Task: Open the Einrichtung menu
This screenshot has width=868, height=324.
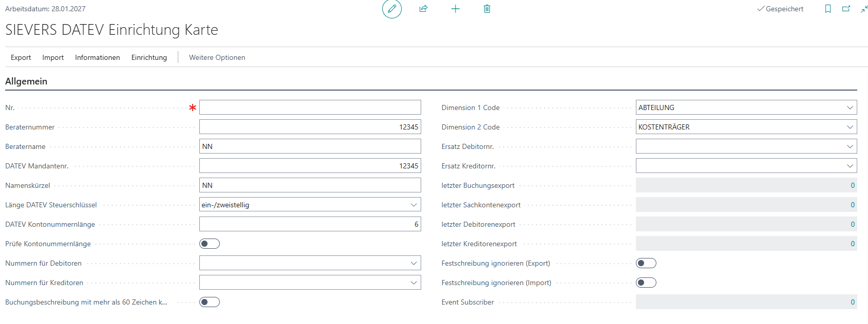Action: (x=149, y=57)
